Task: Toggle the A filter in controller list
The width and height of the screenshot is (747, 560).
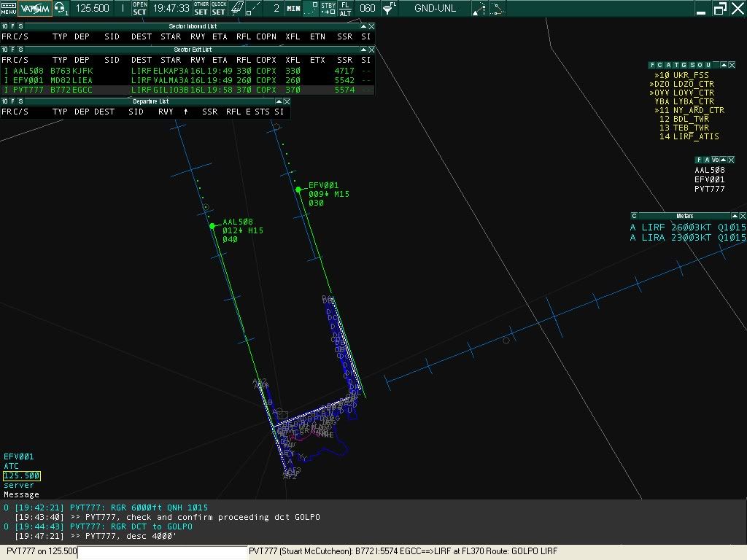Action: tap(668, 65)
